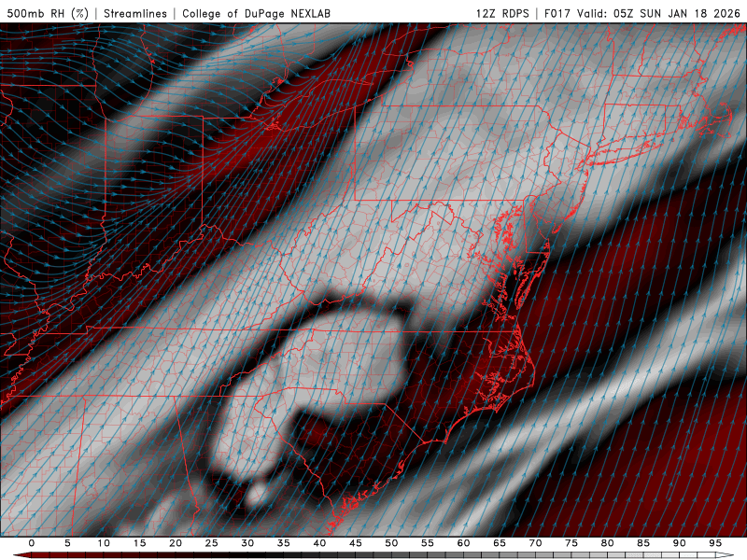The height and width of the screenshot is (560, 747).
Task: Select the "Streamlines" header label
Action: (x=135, y=13)
